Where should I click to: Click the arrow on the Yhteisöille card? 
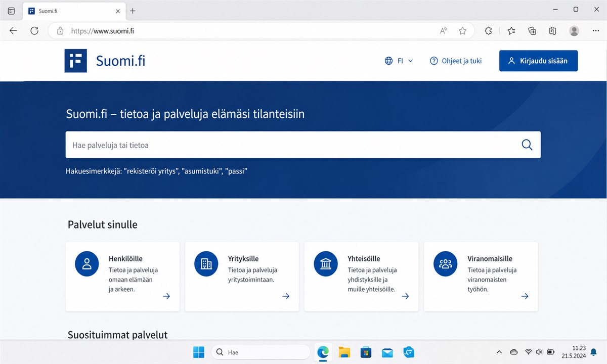pyautogui.click(x=405, y=296)
